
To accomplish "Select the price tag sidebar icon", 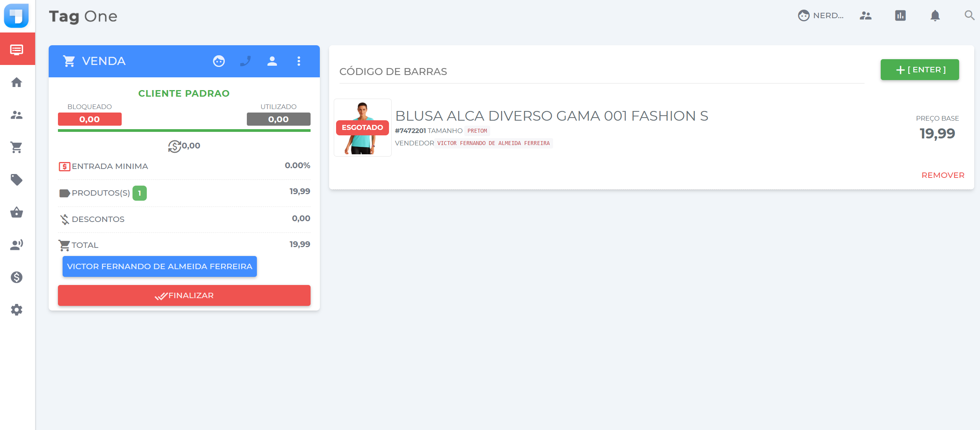I will (x=17, y=180).
